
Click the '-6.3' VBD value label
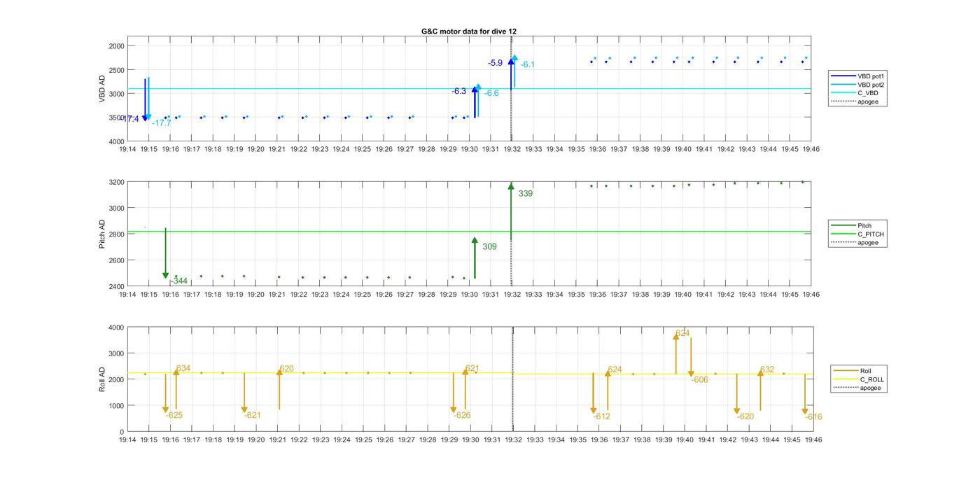[459, 92]
